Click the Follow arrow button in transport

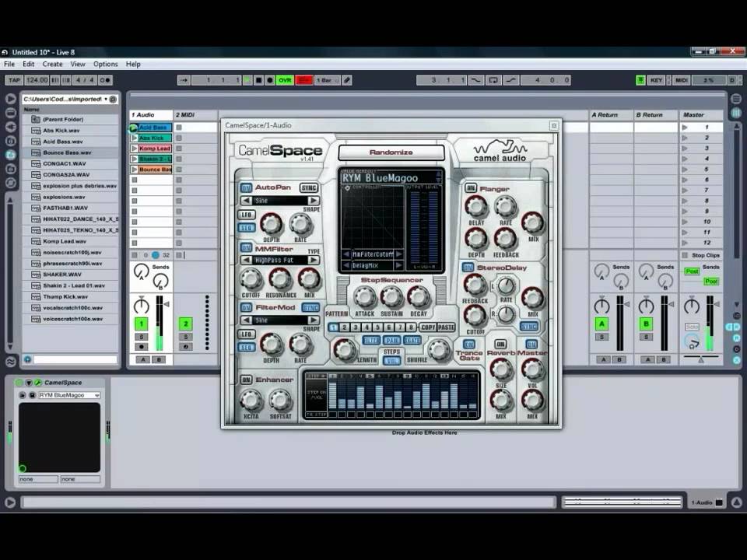(184, 80)
